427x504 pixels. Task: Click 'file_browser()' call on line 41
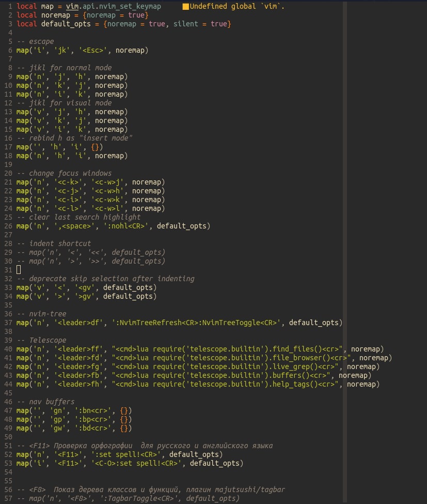[301, 358]
